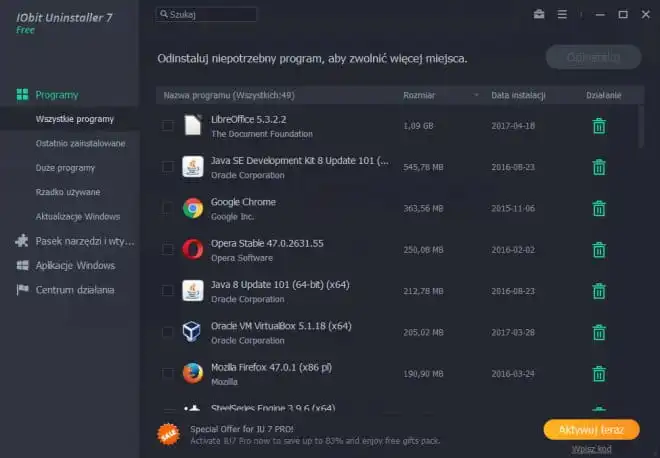
Task: Click the orange SALE badge icon
Action: pyautogui.click(x=168, y=434)
